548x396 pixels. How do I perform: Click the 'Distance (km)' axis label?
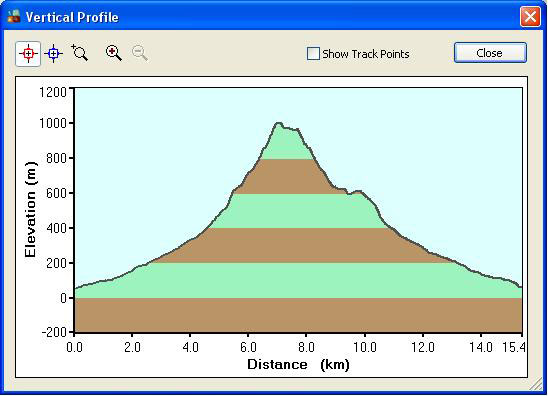[298, 365]
